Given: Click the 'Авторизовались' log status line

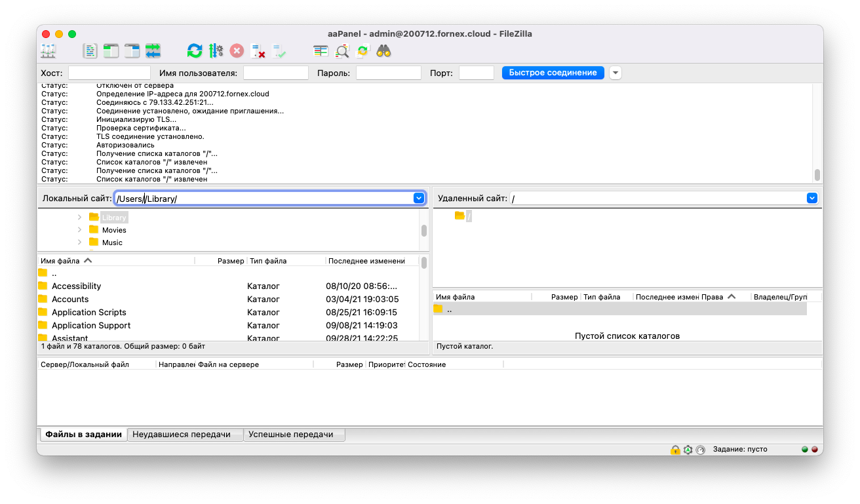Looking at the screenshot, I should pyautogui.click(x=125, y=145).
